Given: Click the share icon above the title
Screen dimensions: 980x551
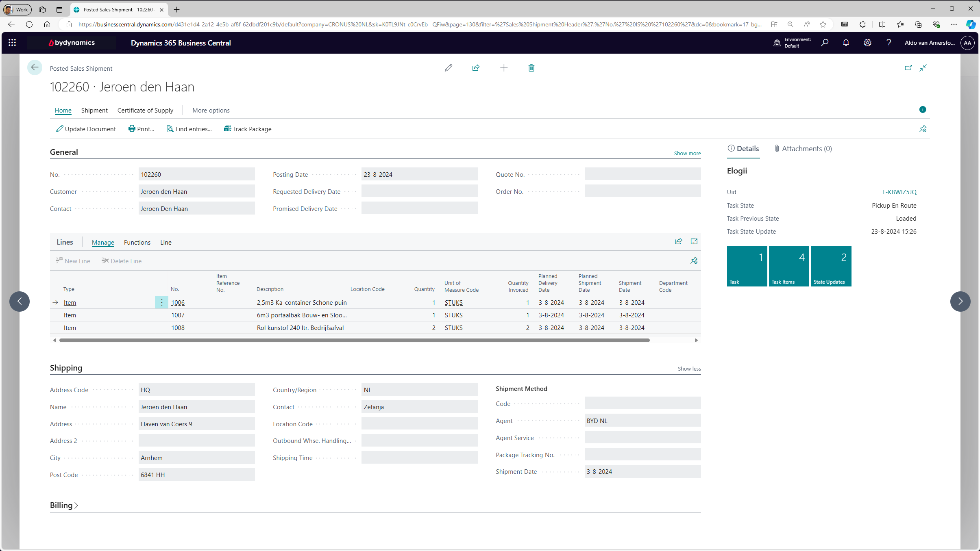Looking at the screenshot, I should pyautogui.click(x=476, y=68).
